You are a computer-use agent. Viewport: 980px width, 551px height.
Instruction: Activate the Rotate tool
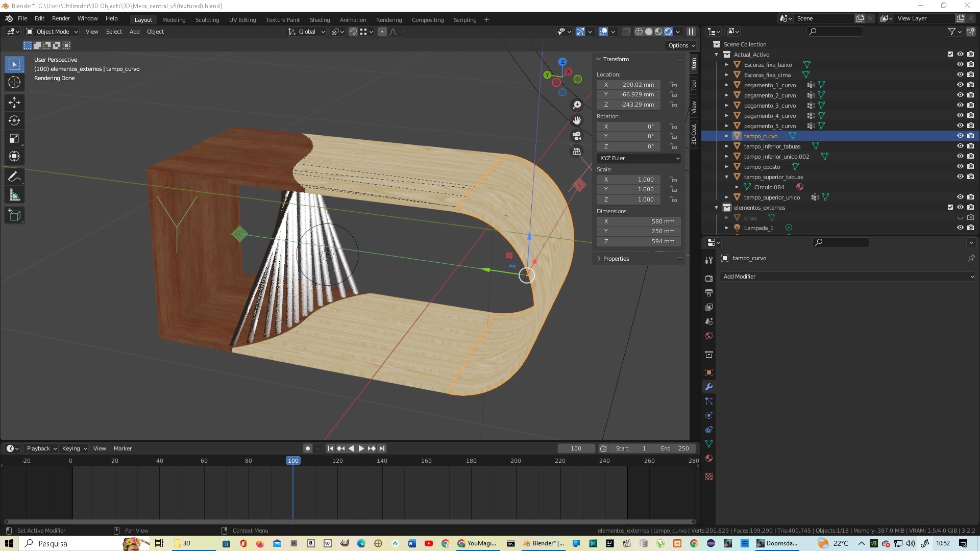tap(14, 120)
